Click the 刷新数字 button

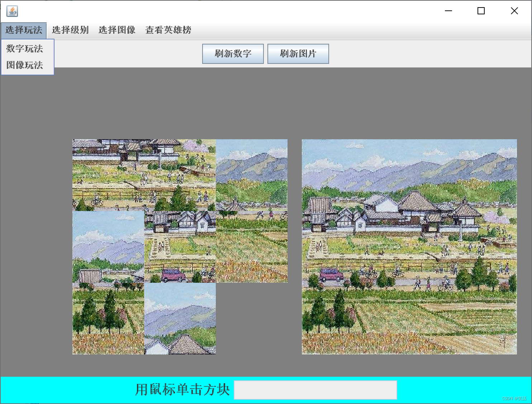(233, 54)
